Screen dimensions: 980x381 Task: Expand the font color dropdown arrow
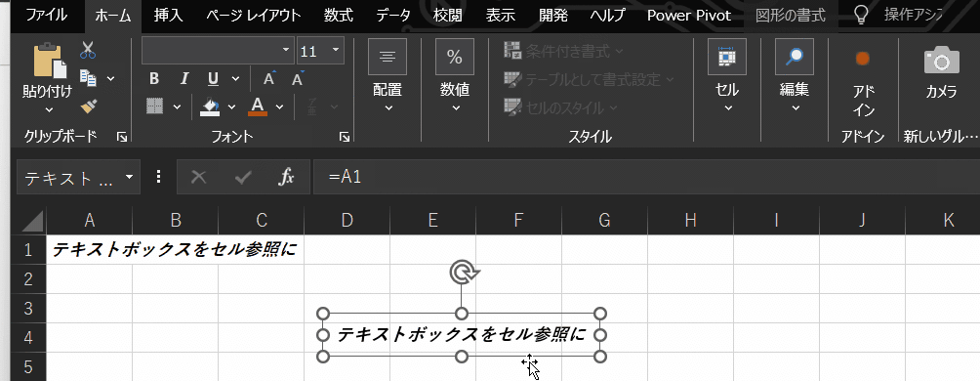pyautogui.click(x=279, y=107)
